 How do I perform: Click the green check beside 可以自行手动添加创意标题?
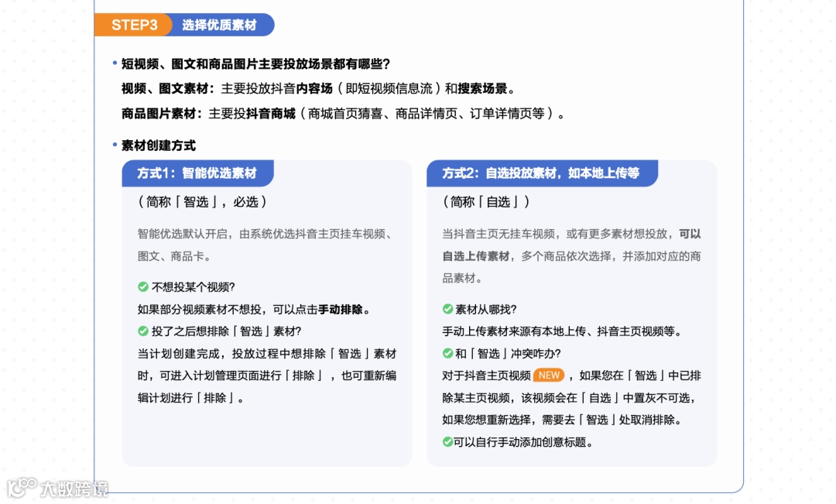pos(448,441)
